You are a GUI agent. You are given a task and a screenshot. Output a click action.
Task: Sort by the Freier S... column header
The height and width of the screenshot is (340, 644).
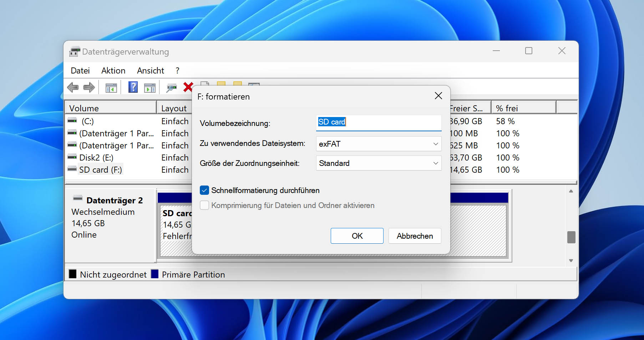(470, 108)
